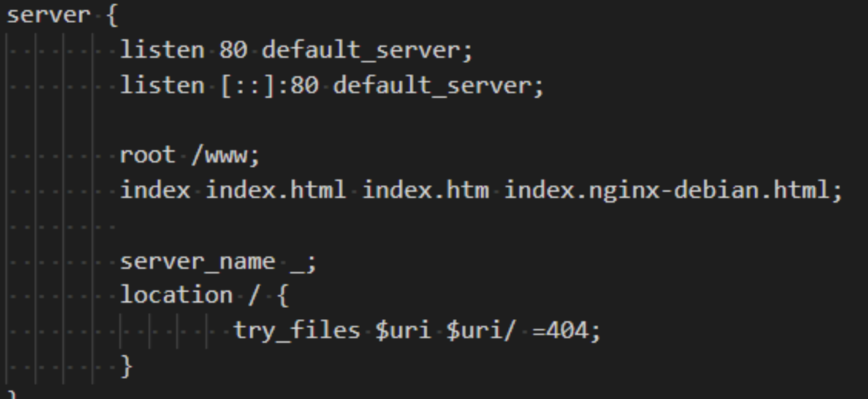Click the index.html filename
The height and width of the screenshot is (399, 868).
pos(275,190)
